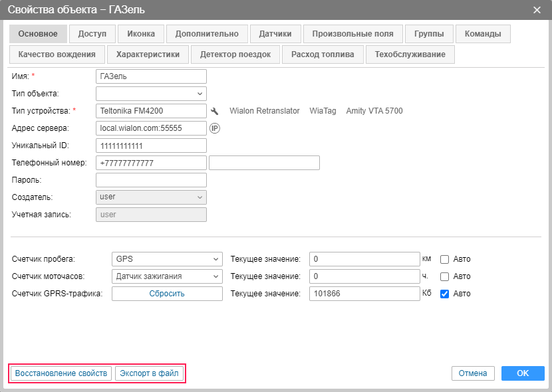Switch to the Датчики tab
Viewport: 552px width, 392px height.
[x=275, y=34]
